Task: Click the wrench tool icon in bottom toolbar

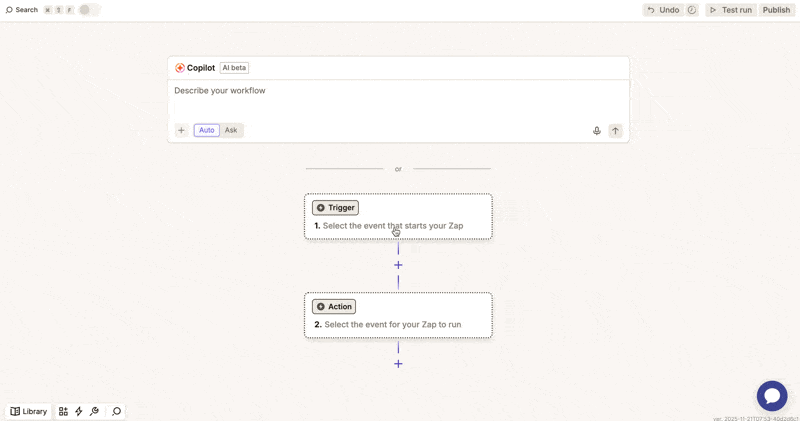Action: 95,412
